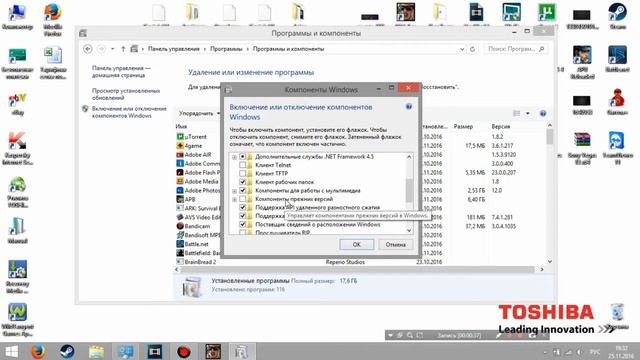Click Отмена in the Windows Components dialog
Viewport: 640px width, 360px height.
click(x=395, y=244)
